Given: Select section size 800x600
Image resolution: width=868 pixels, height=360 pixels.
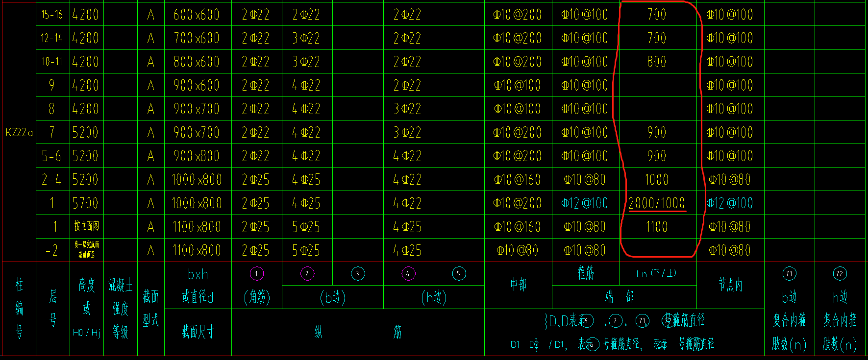Looking at the screenshot, I should 197,62.
